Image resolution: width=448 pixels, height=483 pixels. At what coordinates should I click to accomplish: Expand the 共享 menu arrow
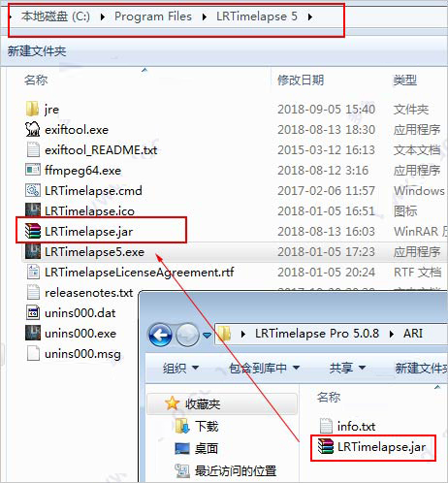point(362,368)
